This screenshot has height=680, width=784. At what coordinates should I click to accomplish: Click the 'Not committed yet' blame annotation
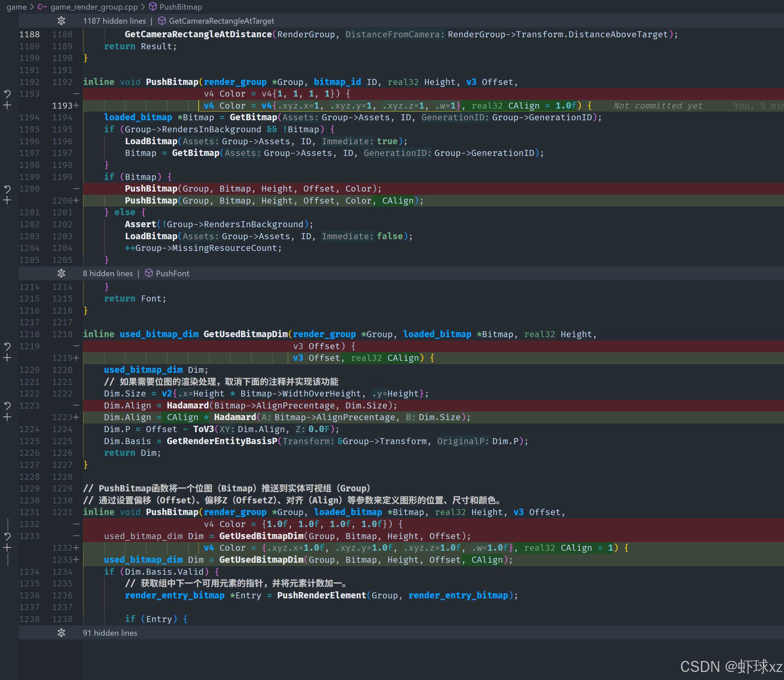pyautogui.click(x=658, y=106)
